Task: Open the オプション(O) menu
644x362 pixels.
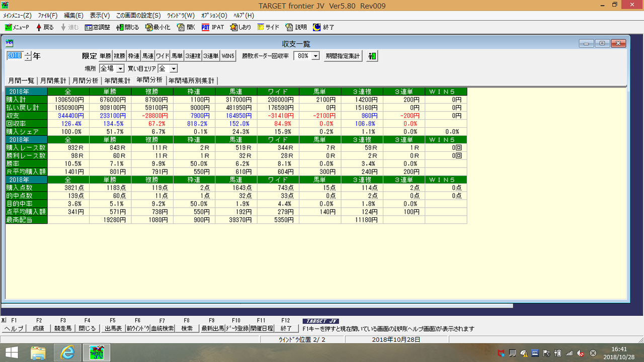Action: coord(214,16)
